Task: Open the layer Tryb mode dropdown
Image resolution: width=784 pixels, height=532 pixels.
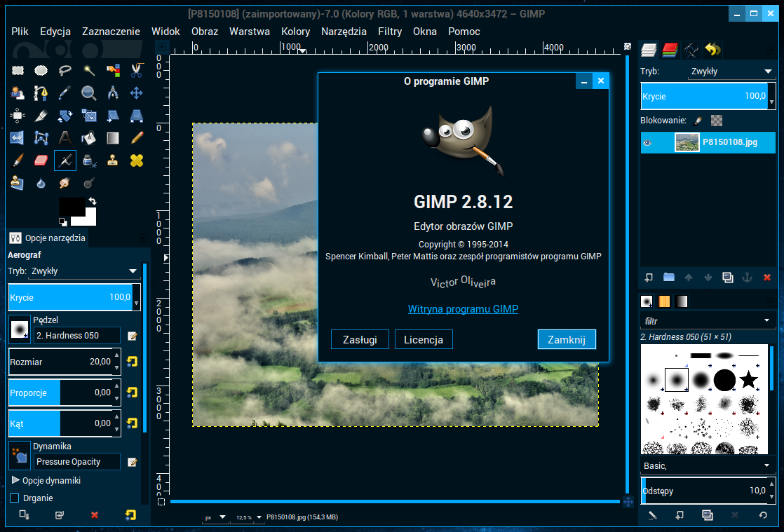Action: 731,71
